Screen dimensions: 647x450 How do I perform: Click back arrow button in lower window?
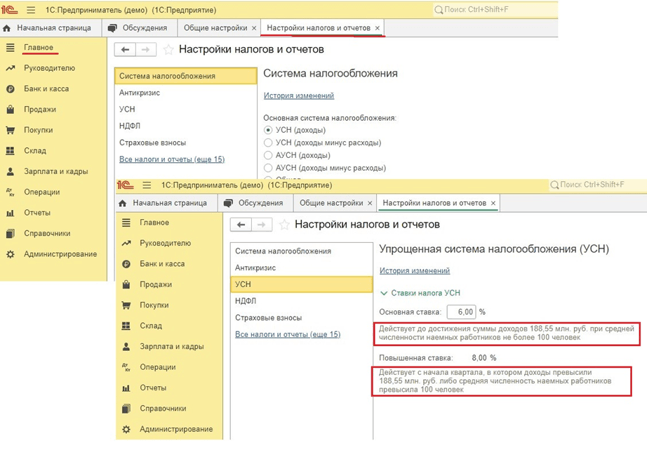(x=241, y=224)
